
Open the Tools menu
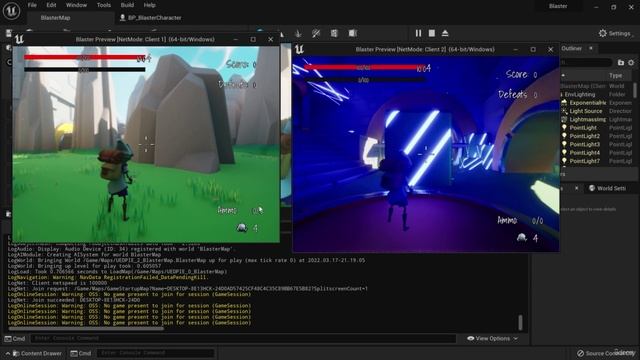point(104,5)
